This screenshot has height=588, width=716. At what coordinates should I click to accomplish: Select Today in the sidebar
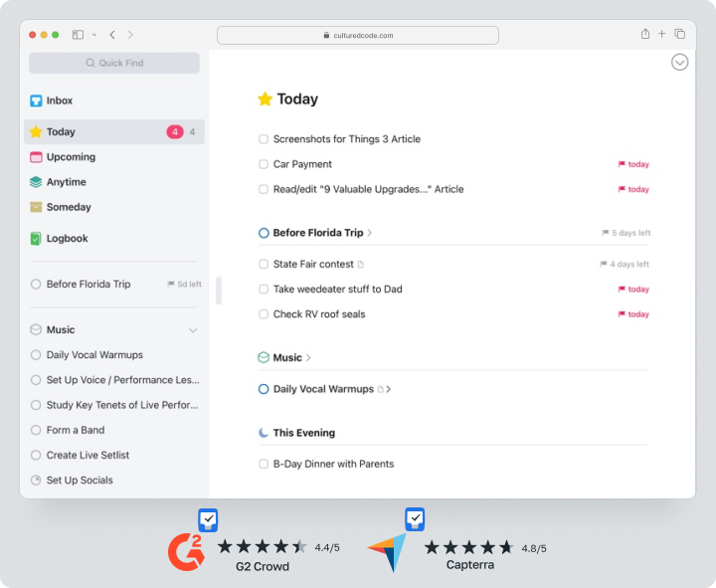tap(114, 132)
